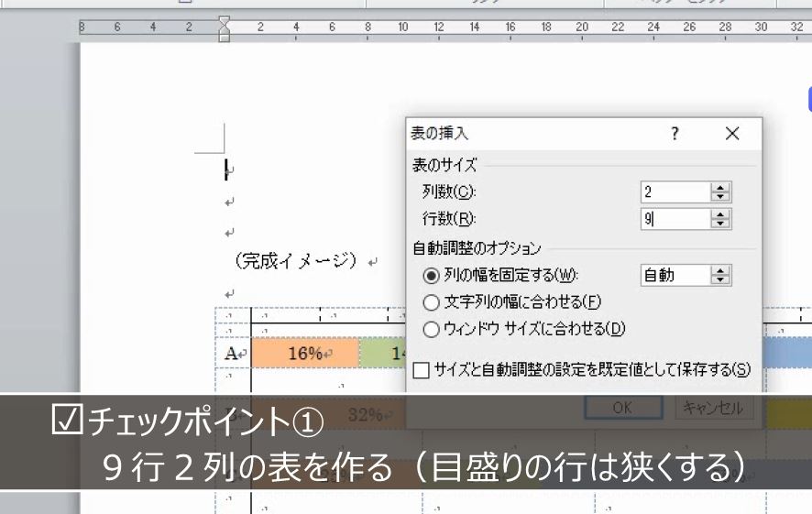This screenshot has height=514, width=812.
Task: Click the first-line indent marker on ruler
Action: coord(225,21)
